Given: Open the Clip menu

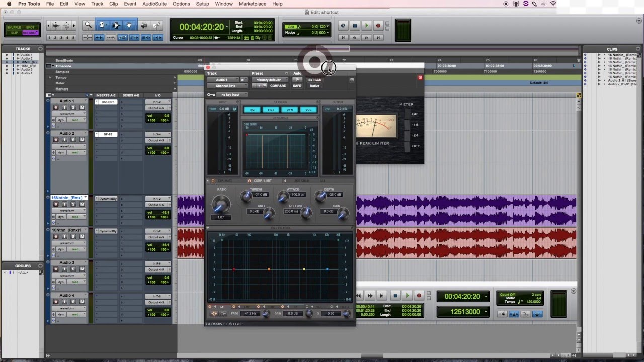Looking at the screenshot, I should (113, 4).
